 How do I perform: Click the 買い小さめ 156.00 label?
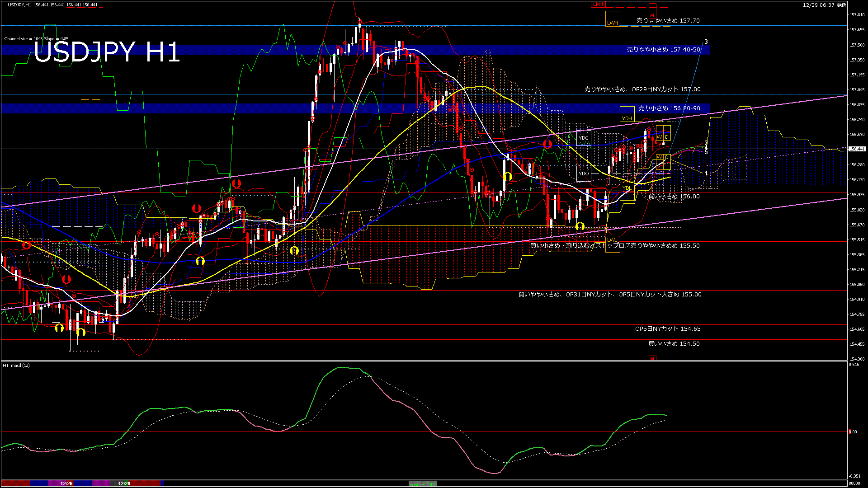click(x=674, y=197)
